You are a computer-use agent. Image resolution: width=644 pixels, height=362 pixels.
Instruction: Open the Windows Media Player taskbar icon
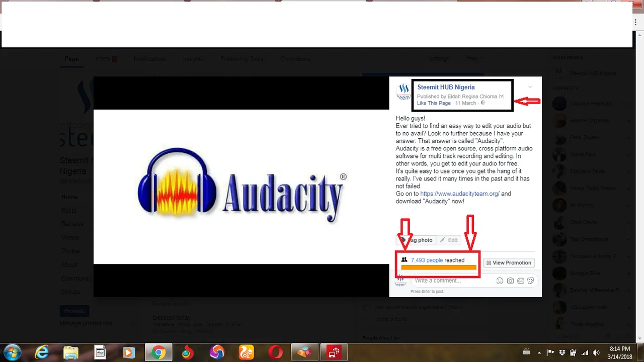coord(129,352)
